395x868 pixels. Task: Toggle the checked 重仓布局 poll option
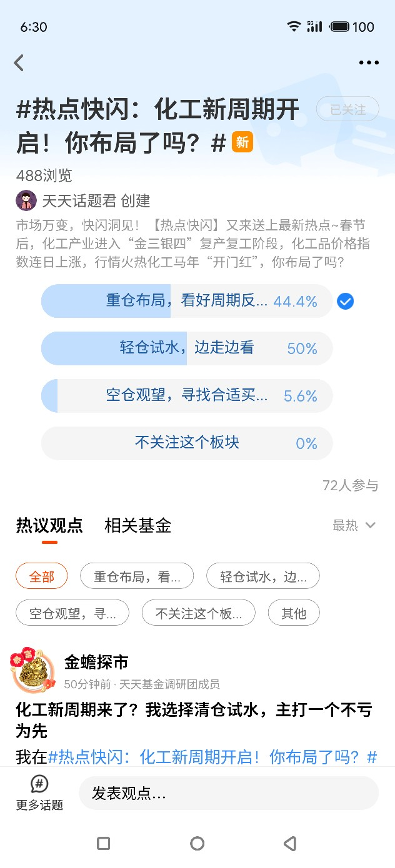[x=187, y=301]
